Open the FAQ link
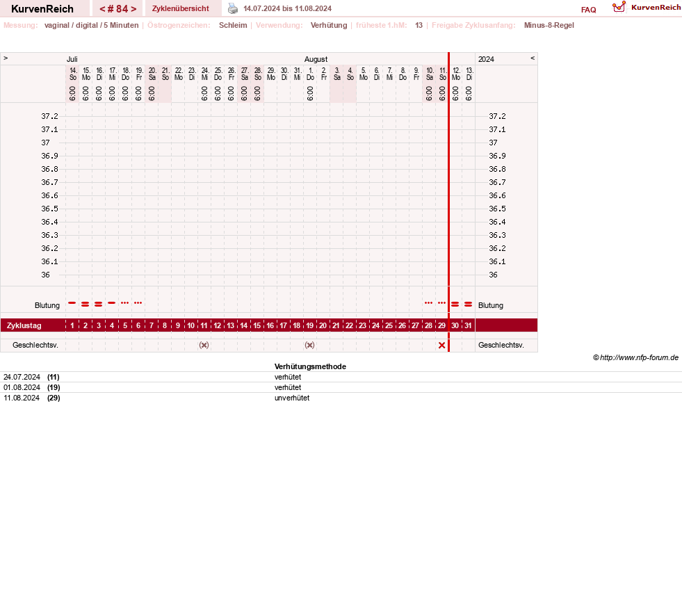This screenshot has width=682, height=616. tap(588, 10)
